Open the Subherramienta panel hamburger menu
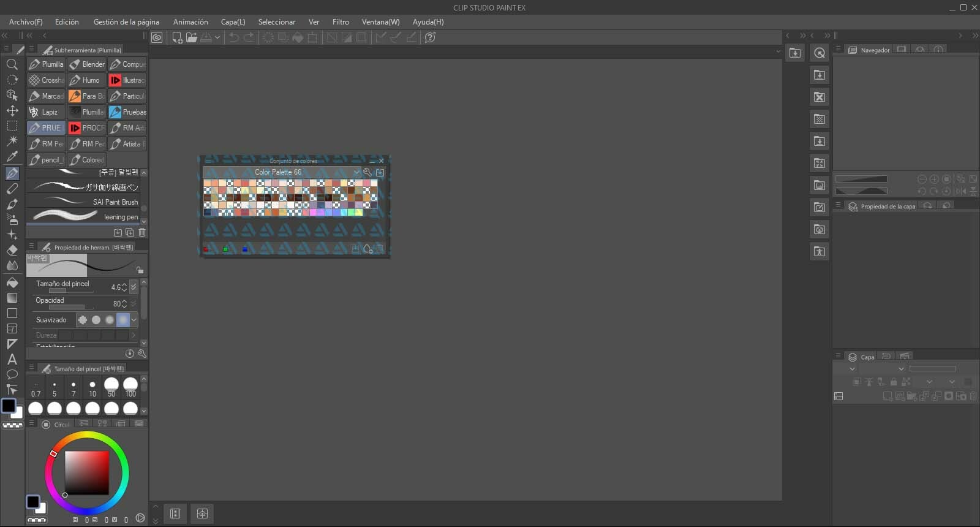Viewport: 980px width, 527px height. tap(31, 49)
